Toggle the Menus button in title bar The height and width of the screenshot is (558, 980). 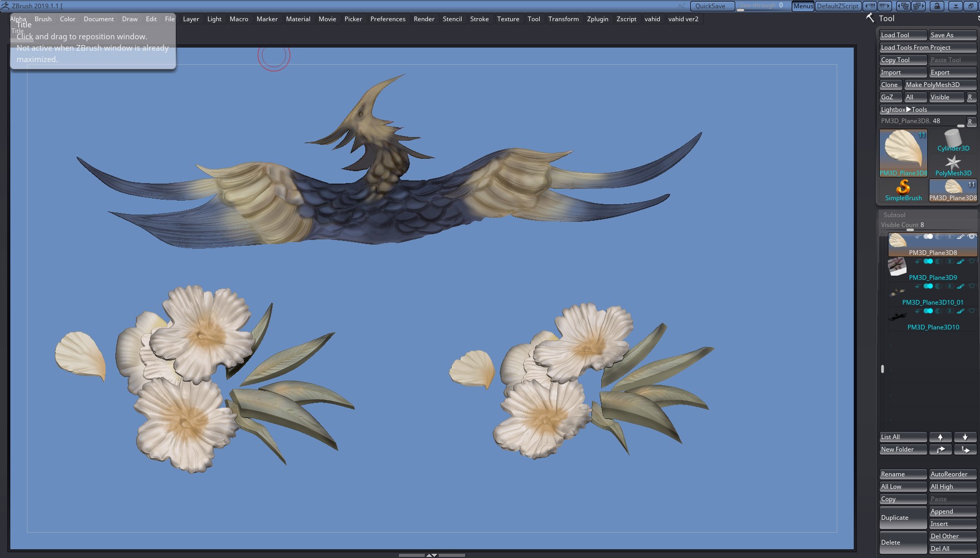point(803,6)
